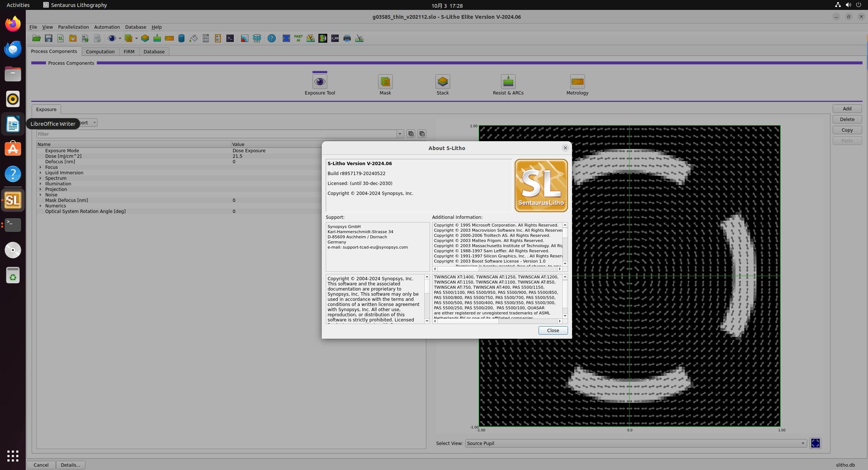Expand the Illumination parameter group
Viewport: 868px width, 470px height.
(40, 184)
